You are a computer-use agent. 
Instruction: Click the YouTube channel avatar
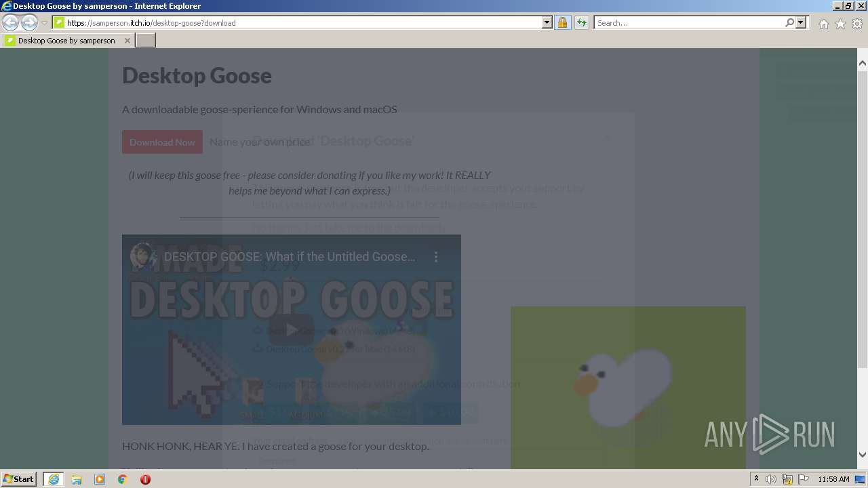144,257
